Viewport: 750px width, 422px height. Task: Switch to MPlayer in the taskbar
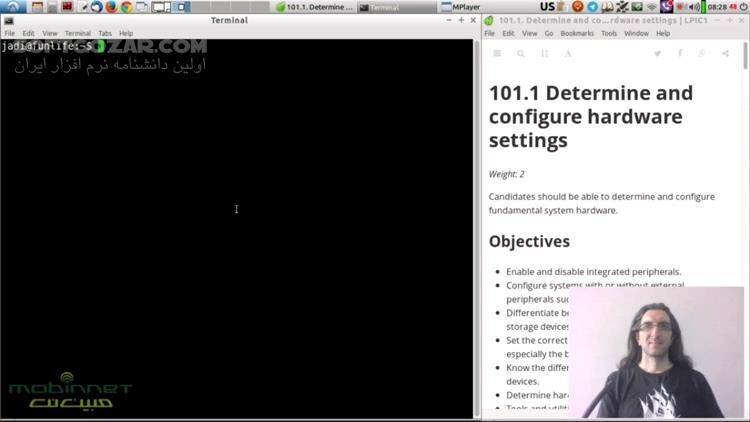(458, 7)
